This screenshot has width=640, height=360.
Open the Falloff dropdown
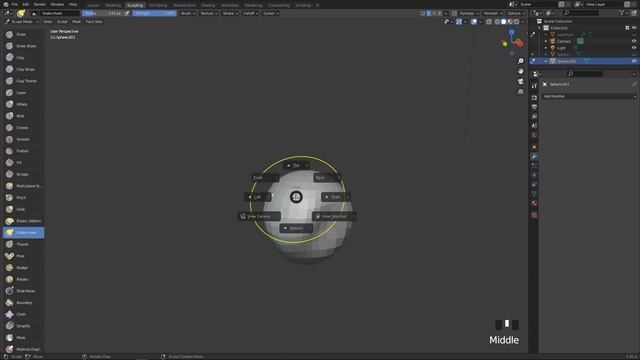pos(251,13)
